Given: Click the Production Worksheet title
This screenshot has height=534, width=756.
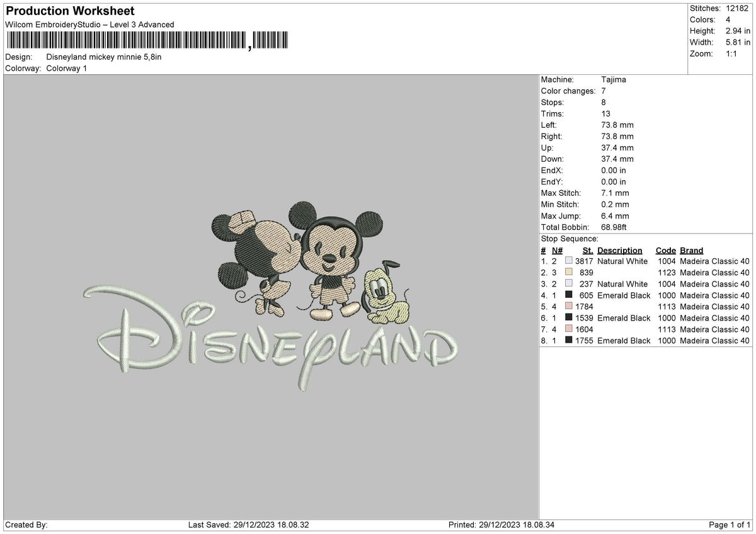Looking at the screenshot, I should coord(70,11).
